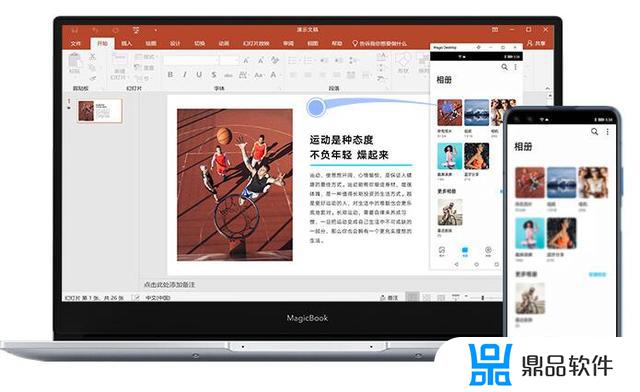Click the Bullets list icon
Image resolution: width=640 pixels, height=392 pixels.
coord(293,60)
